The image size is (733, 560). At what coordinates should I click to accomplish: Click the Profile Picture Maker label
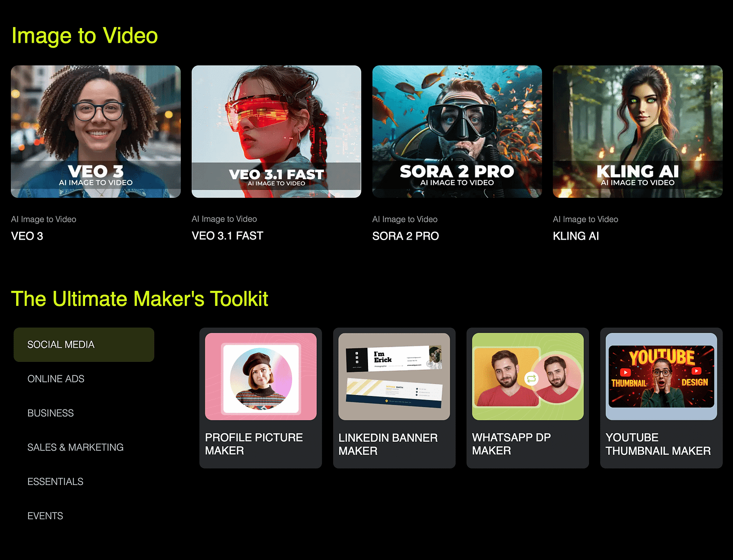(254, 444)
